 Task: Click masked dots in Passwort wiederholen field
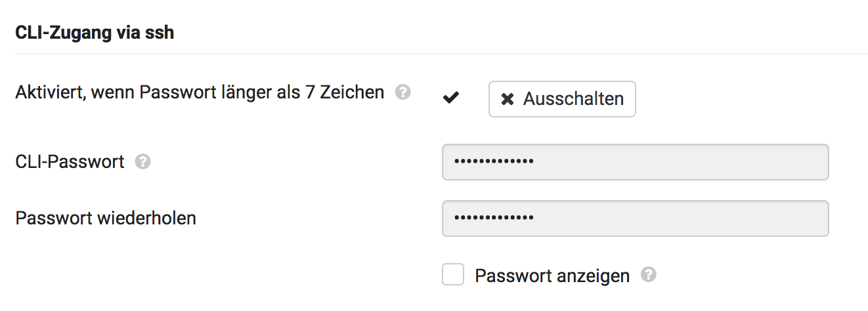tap(494, 218)
